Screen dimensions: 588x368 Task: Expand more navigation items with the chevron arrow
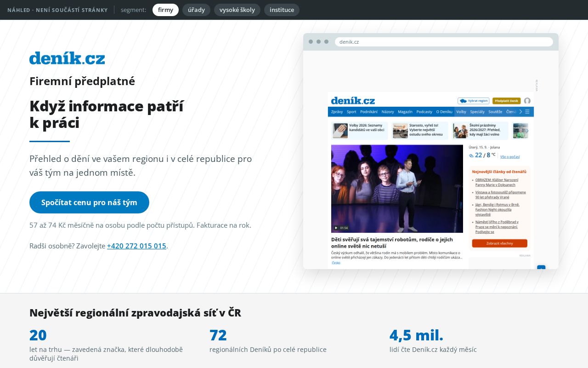520,112
